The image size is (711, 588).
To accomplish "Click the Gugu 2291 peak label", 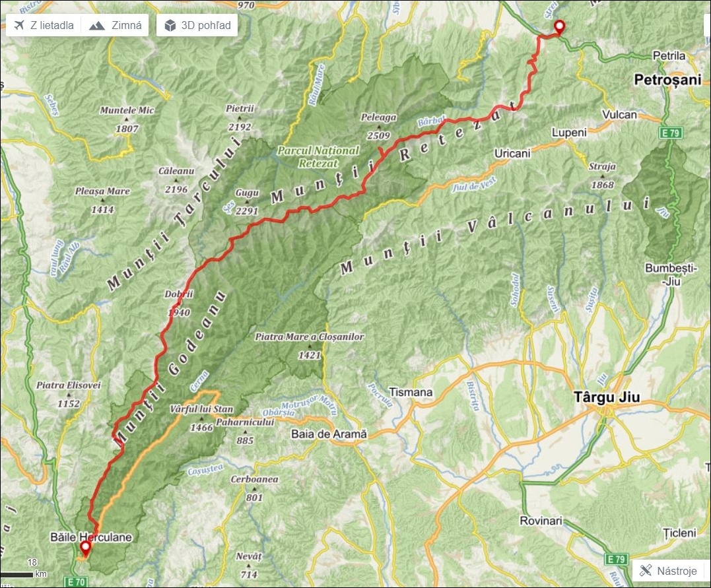I will click(247, 202).
